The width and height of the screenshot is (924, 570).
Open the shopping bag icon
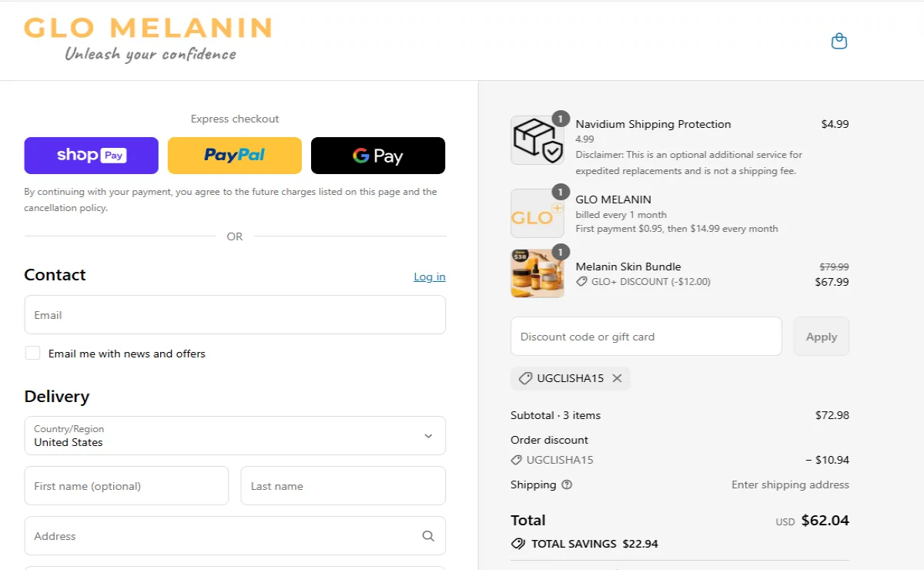click(839, 40)
